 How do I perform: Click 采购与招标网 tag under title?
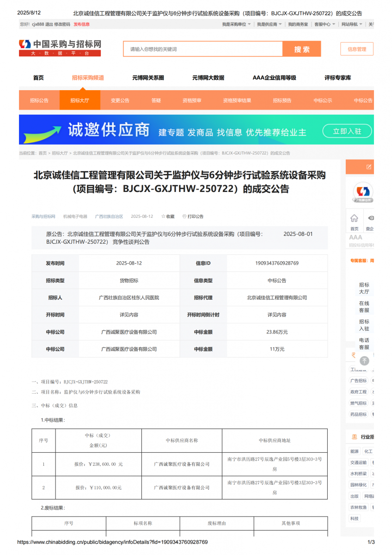[x=43, y=216]
